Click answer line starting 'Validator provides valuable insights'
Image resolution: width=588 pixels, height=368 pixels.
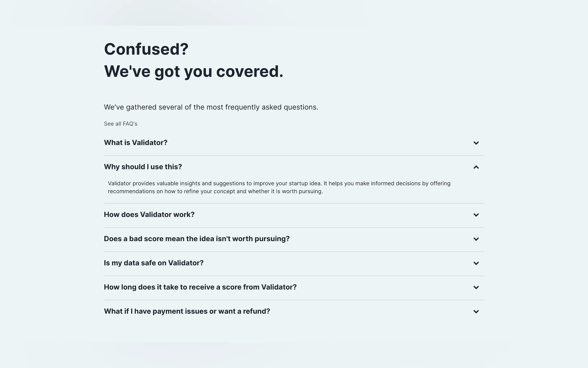279,183
